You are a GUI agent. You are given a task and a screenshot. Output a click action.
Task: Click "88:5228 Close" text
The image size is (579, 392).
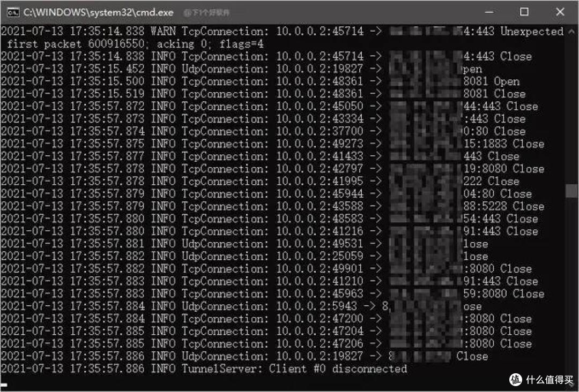point(503,207)
